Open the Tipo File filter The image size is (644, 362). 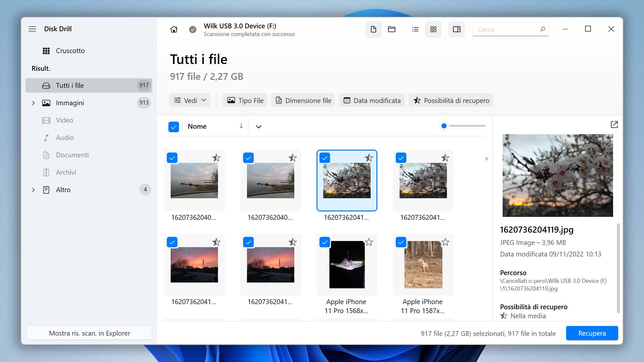[245, 100]
